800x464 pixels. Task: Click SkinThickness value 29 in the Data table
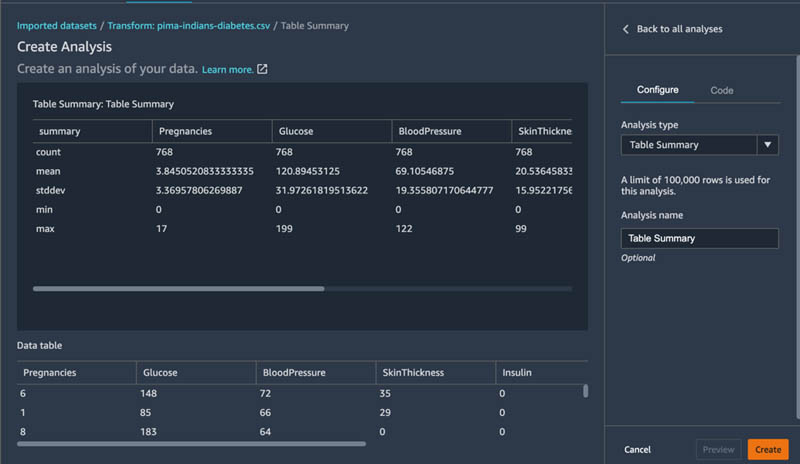385,413
